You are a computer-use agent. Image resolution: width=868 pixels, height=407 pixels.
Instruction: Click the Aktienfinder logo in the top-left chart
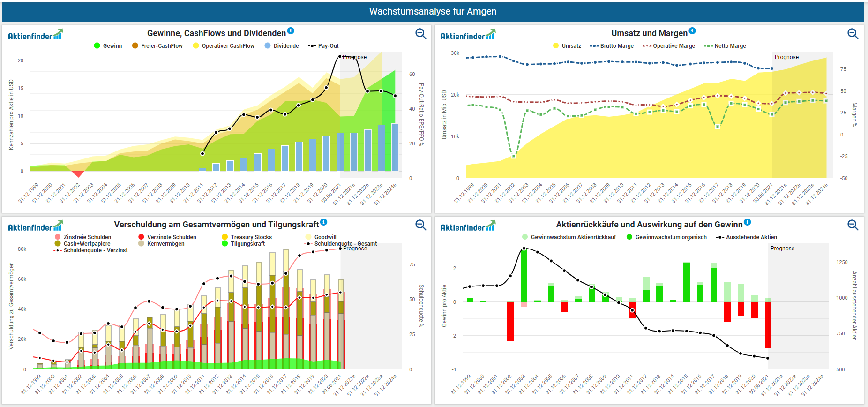35,35
